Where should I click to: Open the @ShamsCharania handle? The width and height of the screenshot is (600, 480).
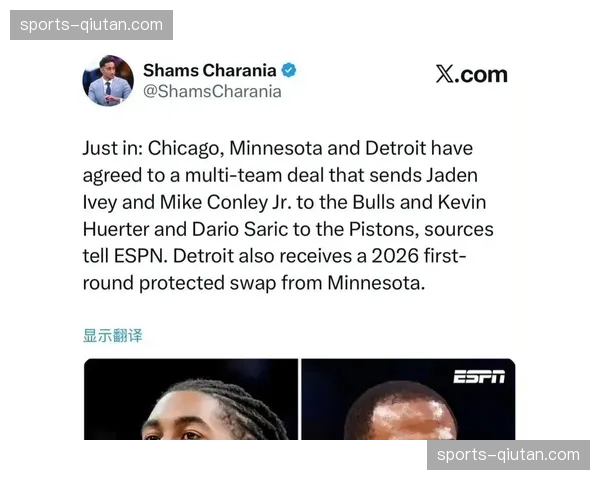(212, 91)
